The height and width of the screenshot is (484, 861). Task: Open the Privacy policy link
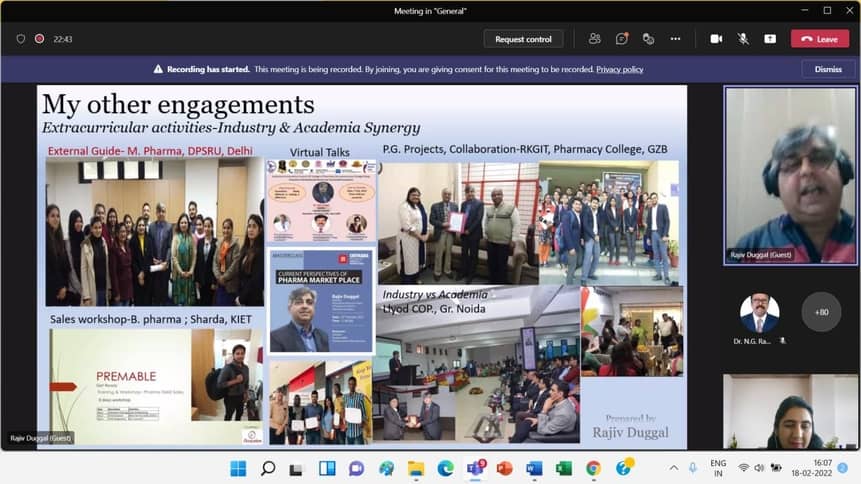(619, 69)
